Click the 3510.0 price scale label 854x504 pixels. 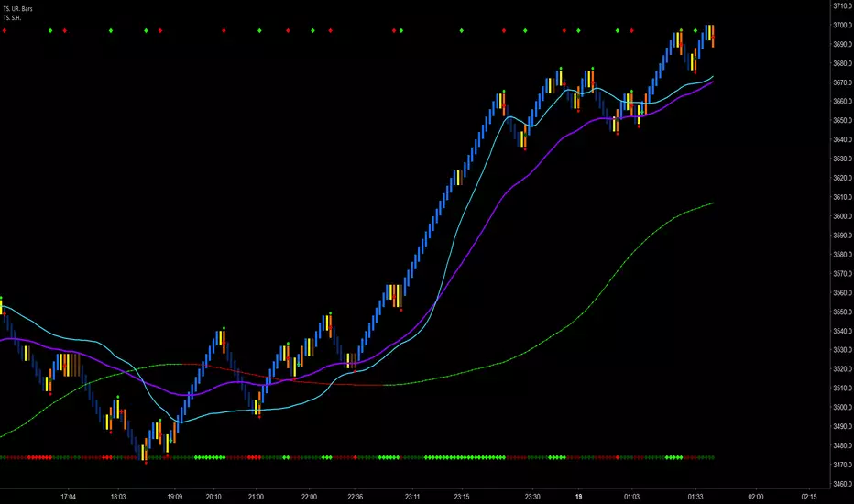(843, 388)
